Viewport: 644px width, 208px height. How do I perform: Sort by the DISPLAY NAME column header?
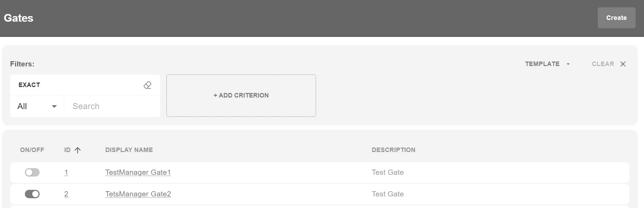[x=129, y=150]
